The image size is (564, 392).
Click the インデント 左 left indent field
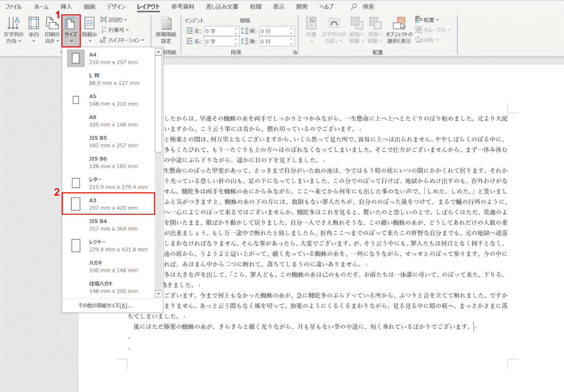218,31
